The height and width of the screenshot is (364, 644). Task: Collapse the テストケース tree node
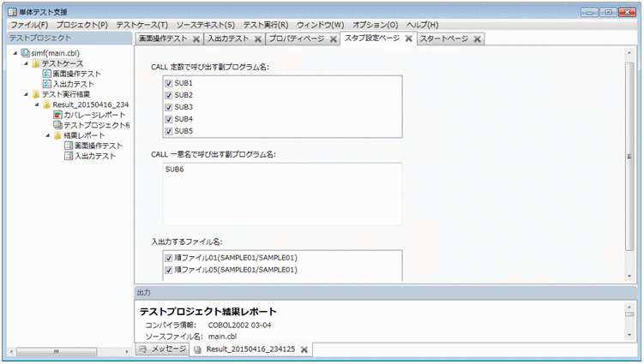(26, 63)
